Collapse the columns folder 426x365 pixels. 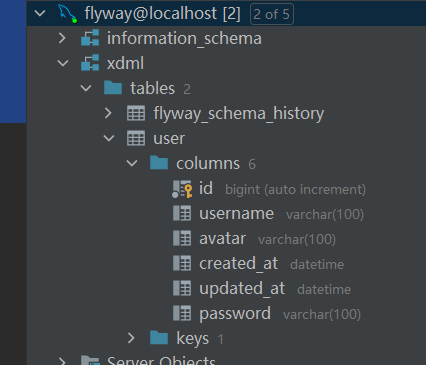132,163
